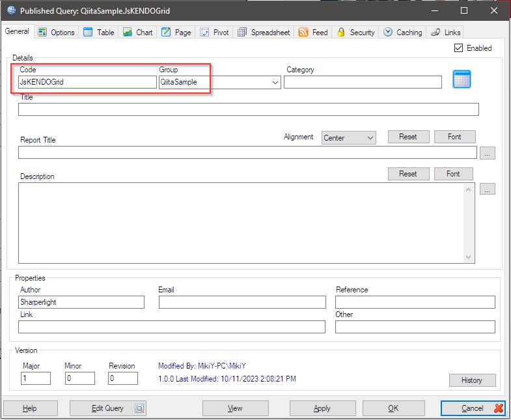Open Description ellipsis button
Viewport: 511px width, 420px height.
tap(487, 189)
